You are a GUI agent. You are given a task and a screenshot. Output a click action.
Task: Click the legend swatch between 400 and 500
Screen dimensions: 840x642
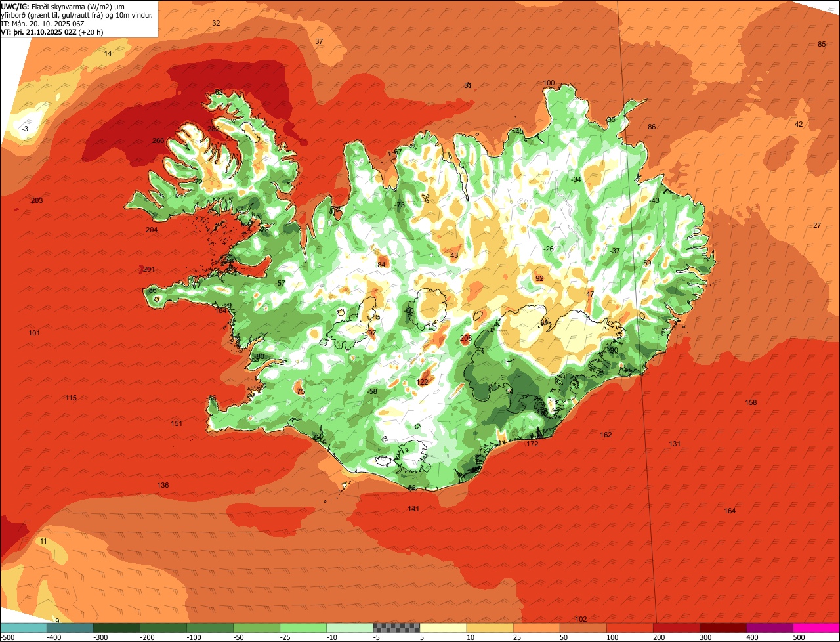[770, 628]
